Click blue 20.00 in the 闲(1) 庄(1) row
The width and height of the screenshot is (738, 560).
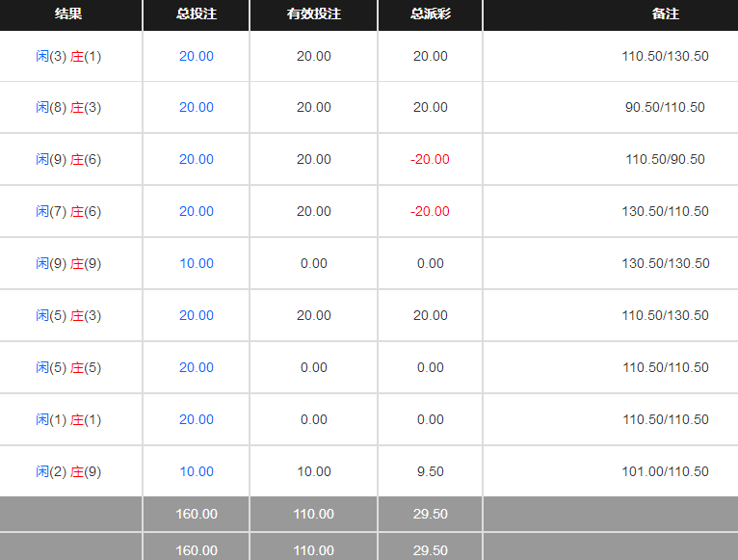[197, 419]
